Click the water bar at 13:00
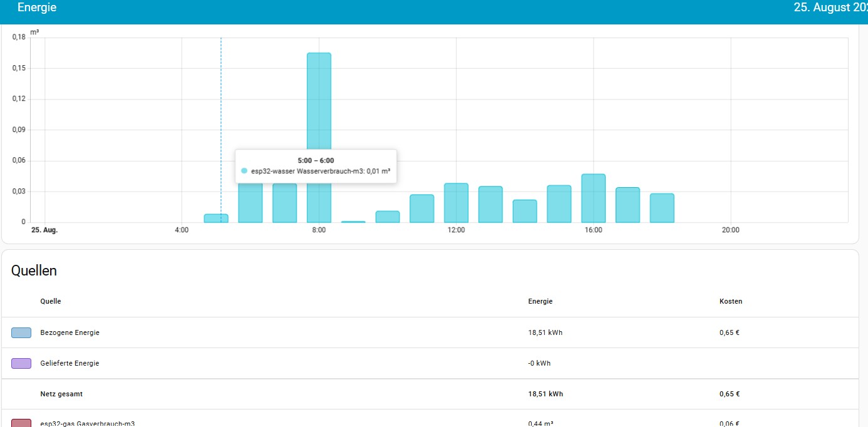Screen dimensions: 868x427 click(x=490, y=204)
